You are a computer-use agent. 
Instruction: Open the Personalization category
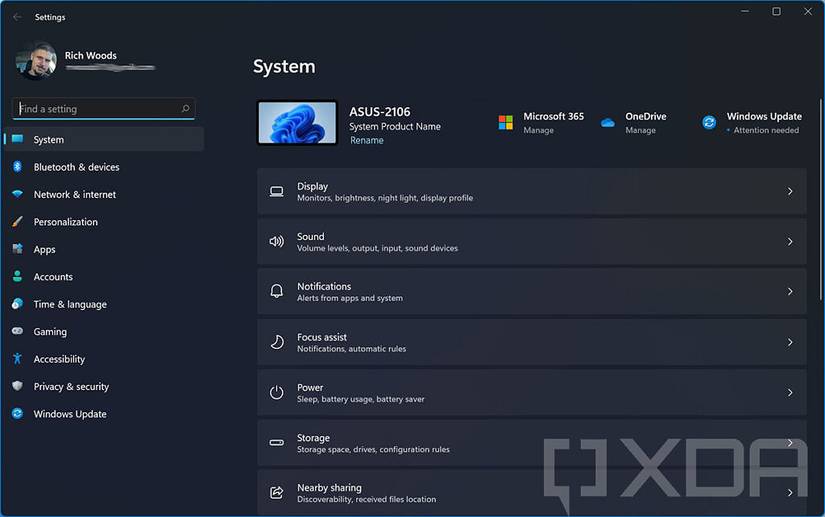tap(104, 221)
